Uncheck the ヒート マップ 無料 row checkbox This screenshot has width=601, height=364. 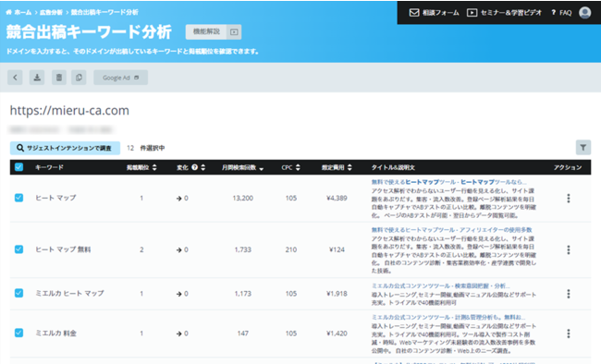tap(18, 249)
